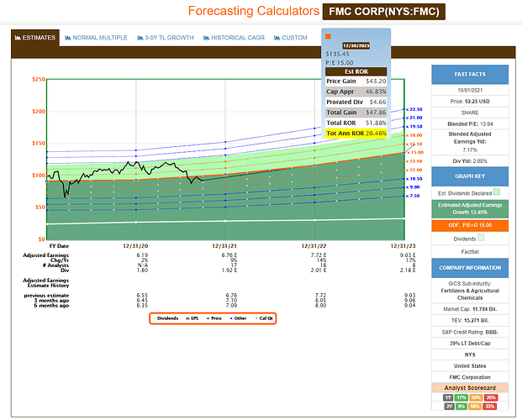Click the S&P Credit Rating: BBB- entry
Image resolution: width=522 pixels, height=420 pixels.
pos(470,332)
